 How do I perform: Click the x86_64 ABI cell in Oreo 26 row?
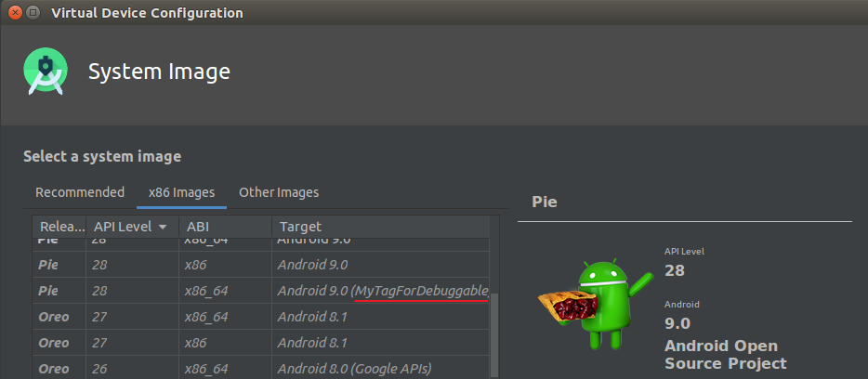point(225,368)
